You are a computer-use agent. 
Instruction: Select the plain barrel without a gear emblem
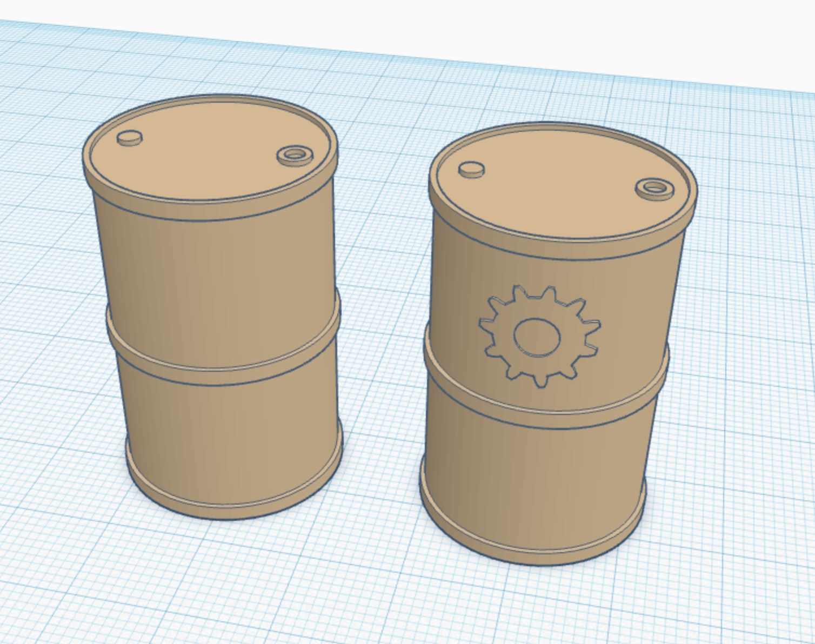(x=213, y=307)
